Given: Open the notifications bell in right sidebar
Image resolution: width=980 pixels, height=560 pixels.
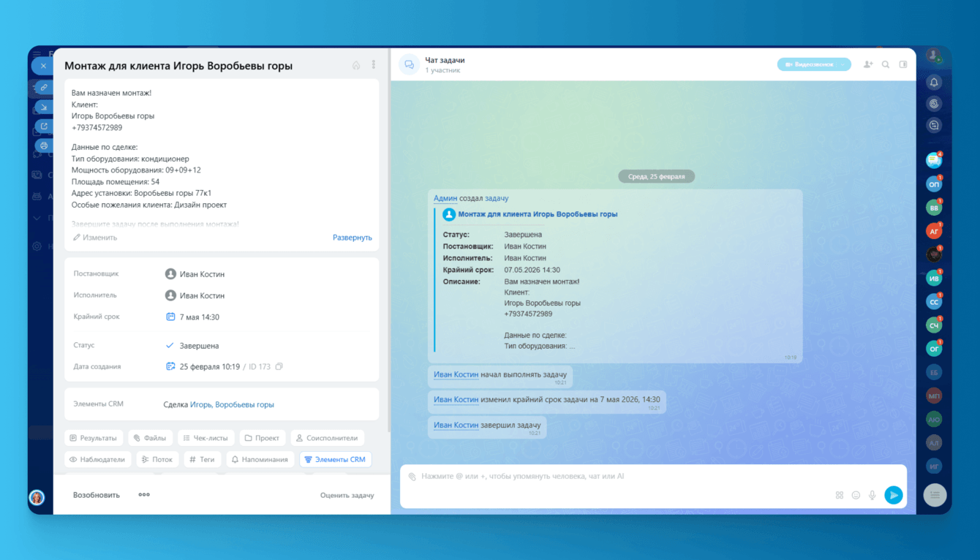Looking at the screenshot, I should pos(934,83).
